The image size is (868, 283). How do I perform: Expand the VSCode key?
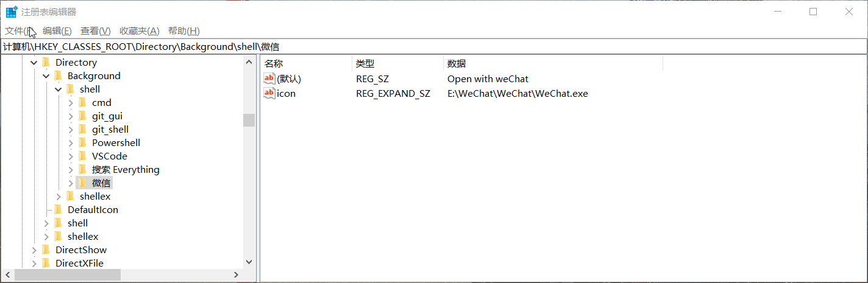coord(71,156)
